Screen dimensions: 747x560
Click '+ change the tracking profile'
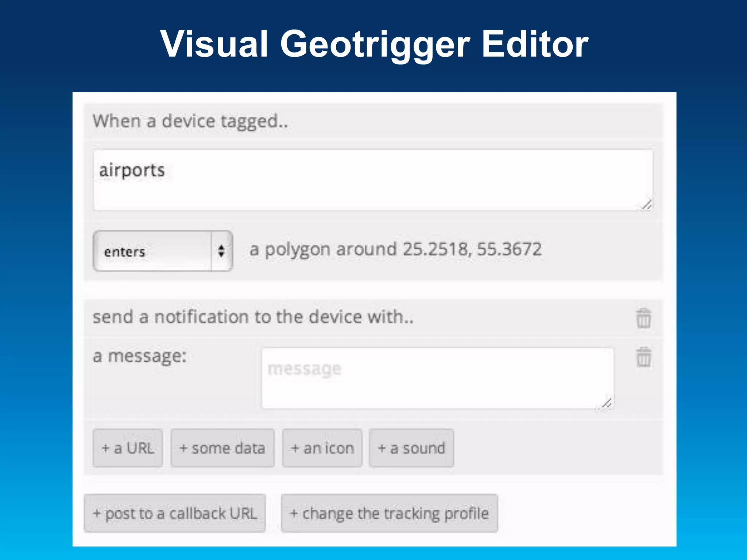click(x=389, y=513)
